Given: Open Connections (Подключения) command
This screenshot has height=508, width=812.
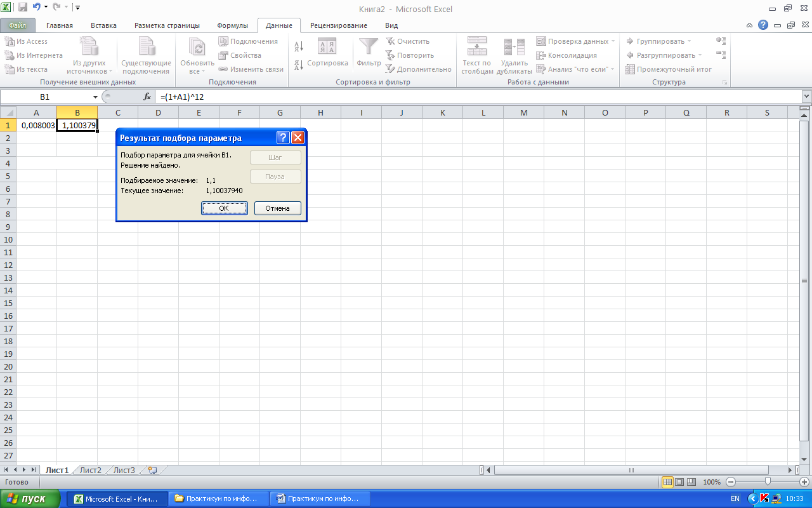Looking at the screenshot, I should click(248, 41).
